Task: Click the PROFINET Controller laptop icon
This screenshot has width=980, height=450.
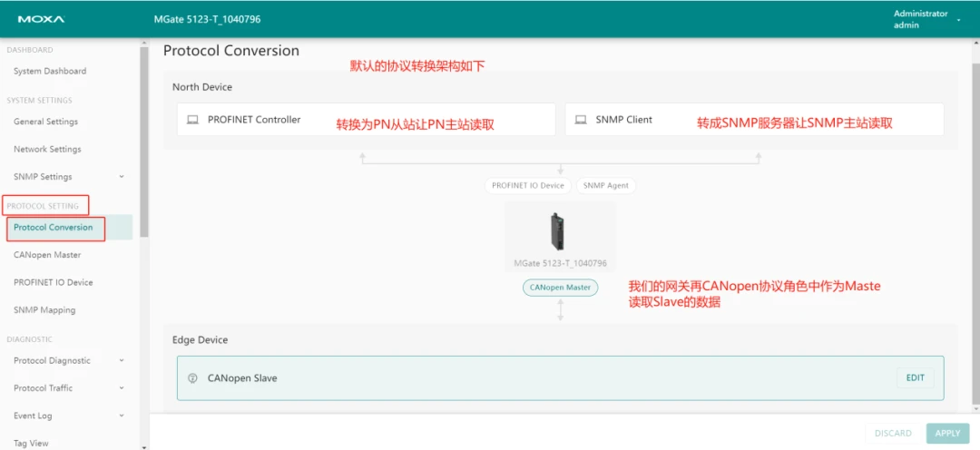Action: click(192, 120)
